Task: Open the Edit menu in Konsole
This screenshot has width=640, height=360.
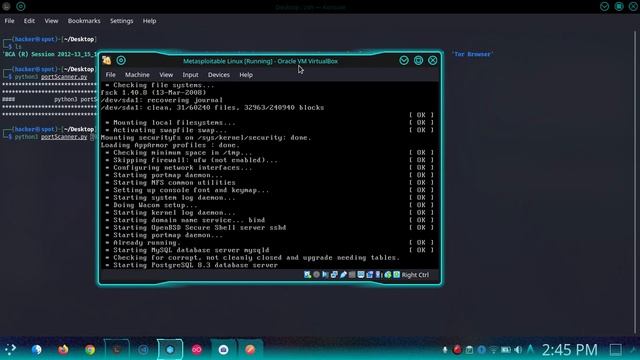Action: click(x=29, y=21)
